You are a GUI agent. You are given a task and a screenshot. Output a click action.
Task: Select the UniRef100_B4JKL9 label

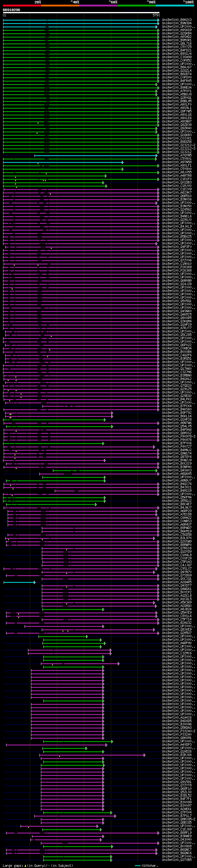click(177, 226)
